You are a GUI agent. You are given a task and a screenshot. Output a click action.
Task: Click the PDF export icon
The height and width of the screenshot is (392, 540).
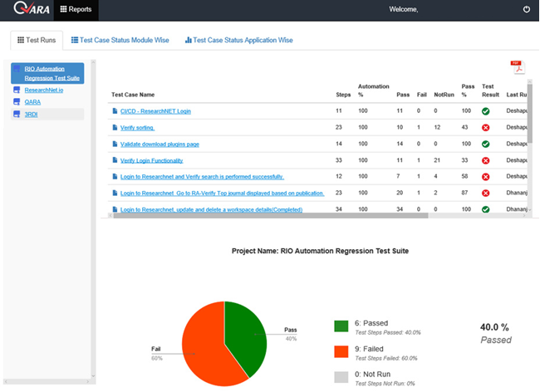click(x=517, y=68)
